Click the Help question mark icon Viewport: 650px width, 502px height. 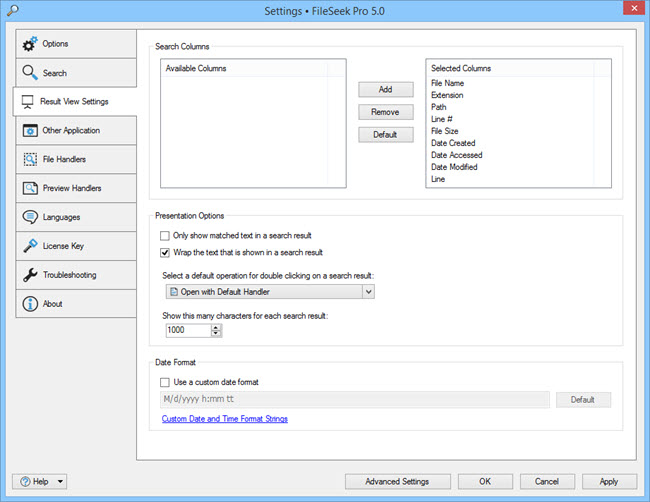pyautogui.click(x=25, y=481)
